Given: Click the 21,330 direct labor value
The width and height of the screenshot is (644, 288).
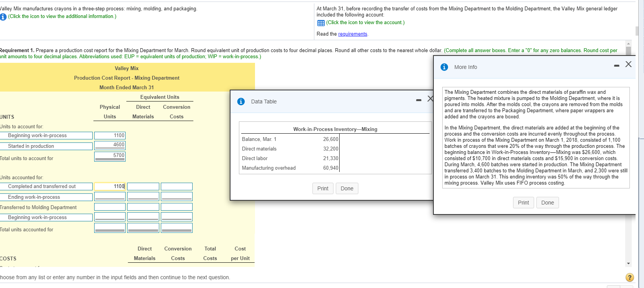Looking at the screenshot, I should (x=331, y=159).
